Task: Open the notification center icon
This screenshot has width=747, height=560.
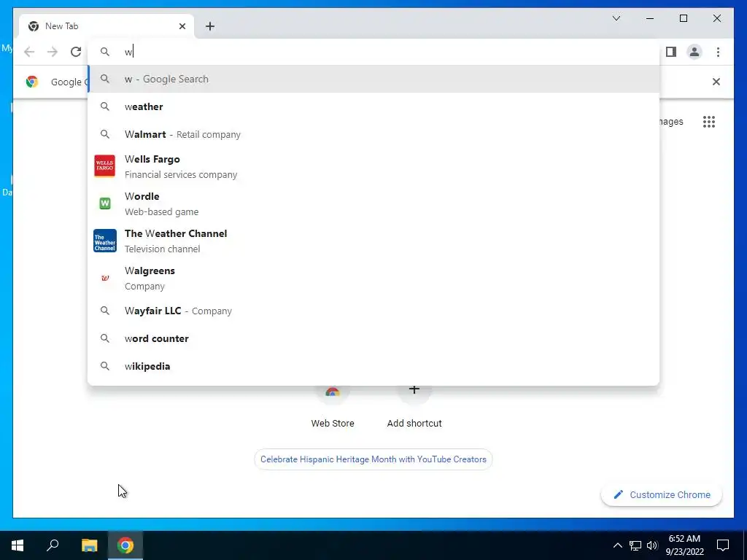Action: (x=723, y=545)
